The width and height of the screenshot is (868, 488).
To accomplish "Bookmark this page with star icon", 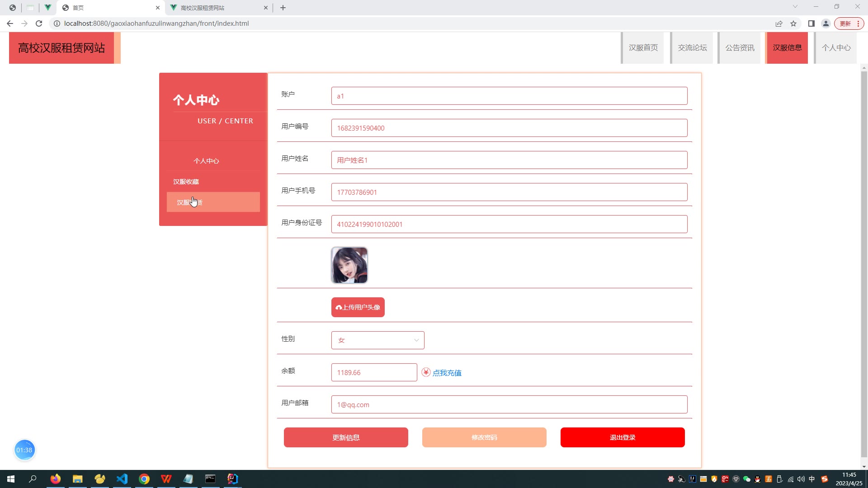I will click(x=793, y=23).
